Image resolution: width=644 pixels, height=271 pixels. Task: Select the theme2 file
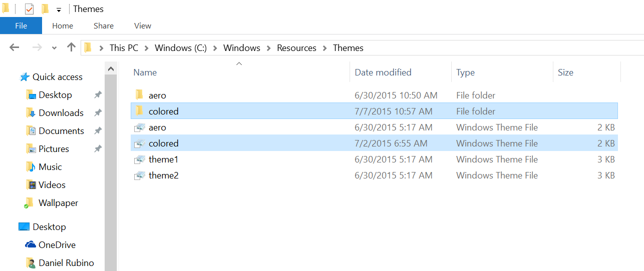pos(374,175)
